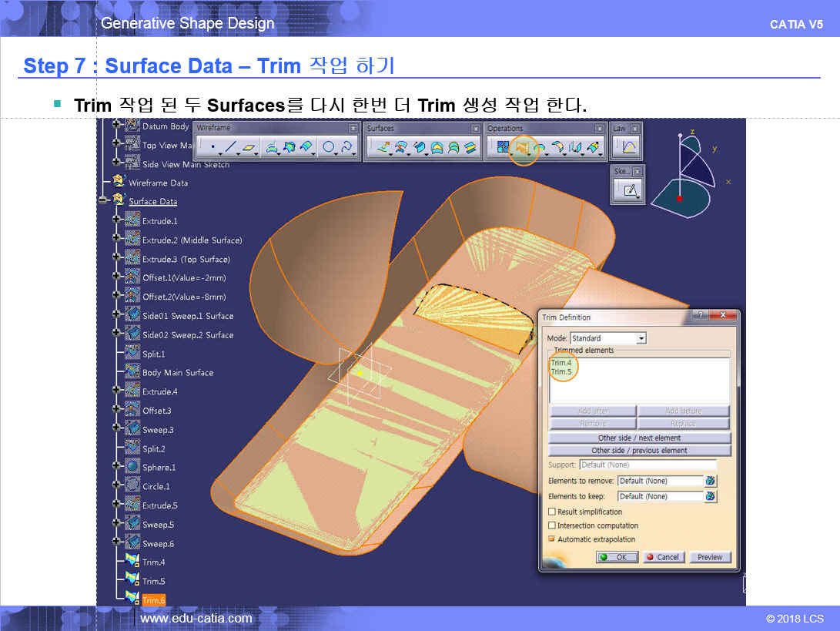This screenshot has width=840, height=631.
Task: Expand the Extrude.1 tree node
Action: click(117, 220)
